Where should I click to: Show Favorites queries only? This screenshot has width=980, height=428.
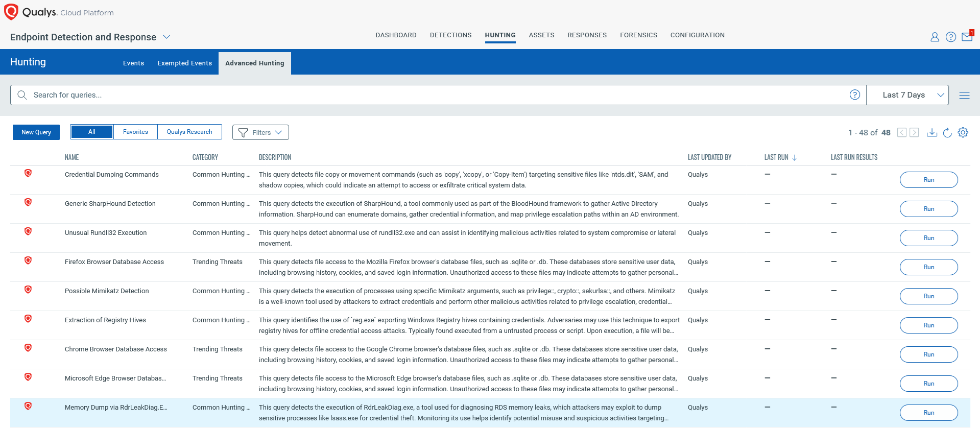tap(135, 132)
